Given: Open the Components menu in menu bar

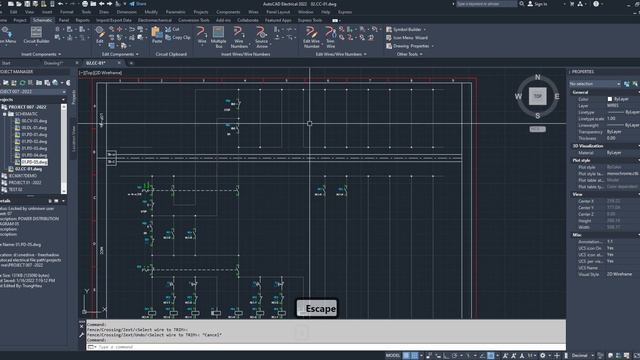Looking at the screenshot, I should tap(228, 12).
